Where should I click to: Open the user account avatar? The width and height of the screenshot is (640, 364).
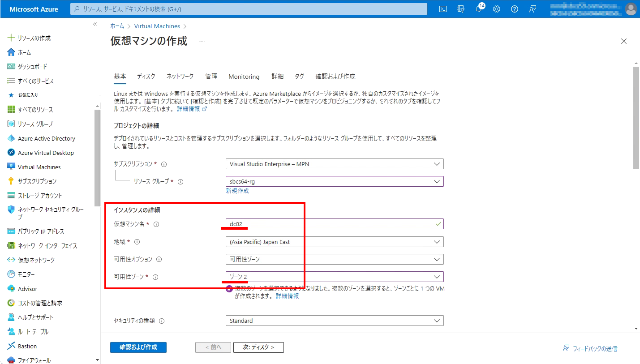[631, 9]
